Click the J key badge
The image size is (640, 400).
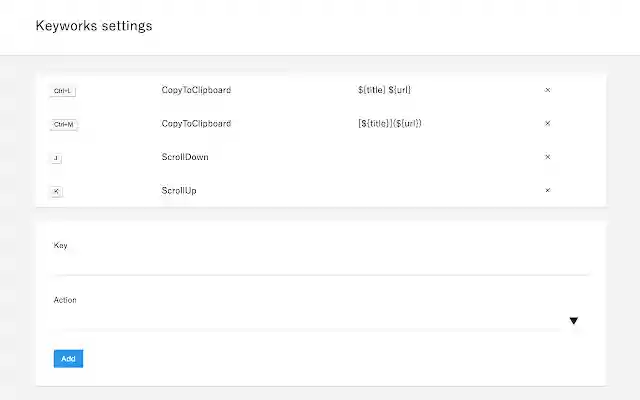click(56, 158)
